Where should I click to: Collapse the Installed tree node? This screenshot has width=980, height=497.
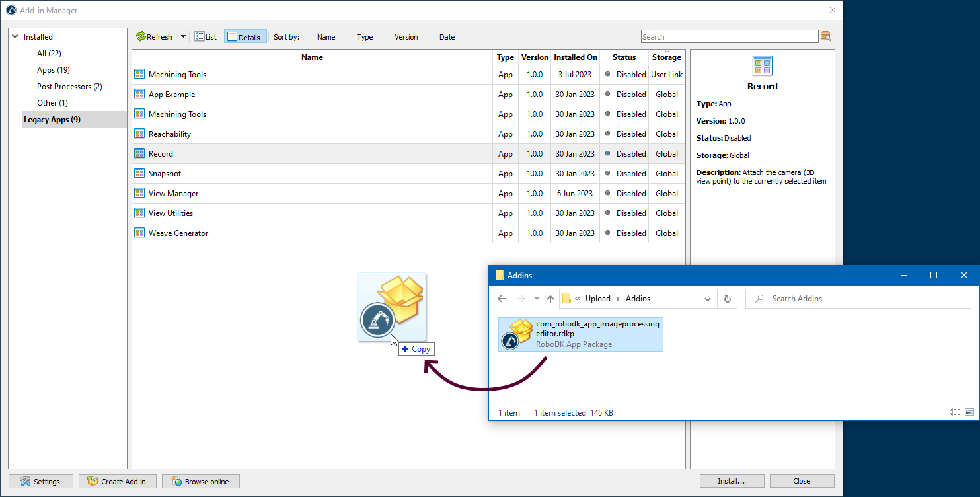coord(15,37)
